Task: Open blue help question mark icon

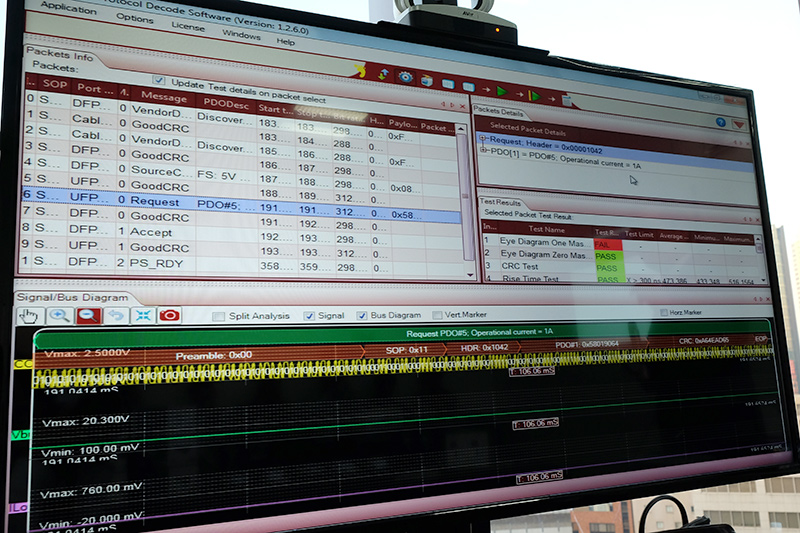Action: (720, 122)
